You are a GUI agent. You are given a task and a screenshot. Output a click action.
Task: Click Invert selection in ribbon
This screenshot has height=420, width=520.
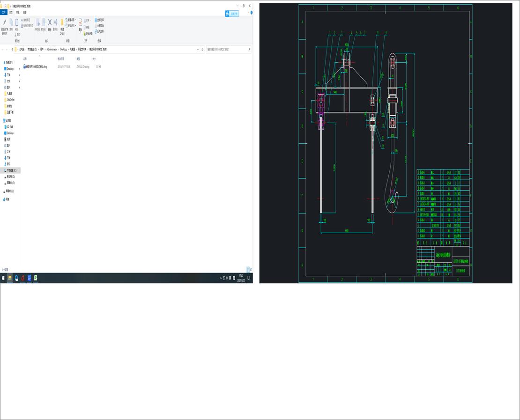(x=99, y=31)
